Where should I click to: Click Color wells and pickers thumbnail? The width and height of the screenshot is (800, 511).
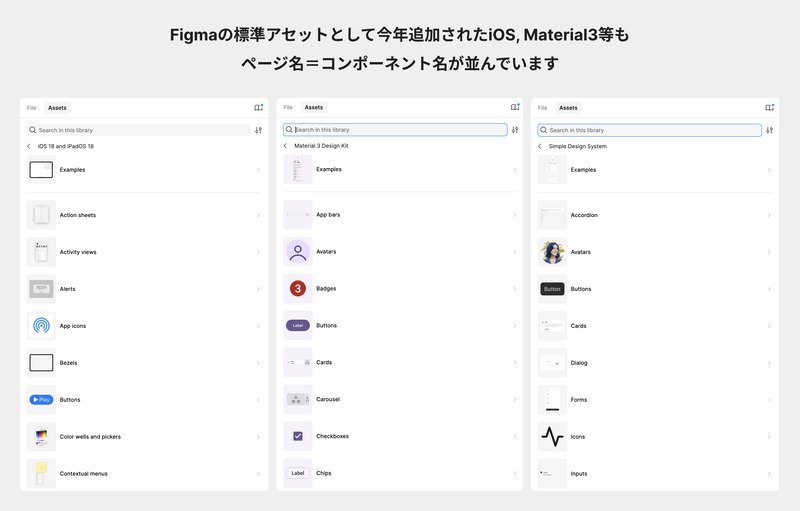(41, 437)
